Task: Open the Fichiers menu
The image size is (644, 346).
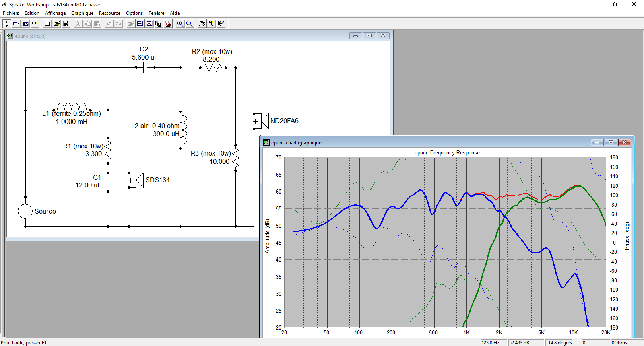Action: pos(11,13)
